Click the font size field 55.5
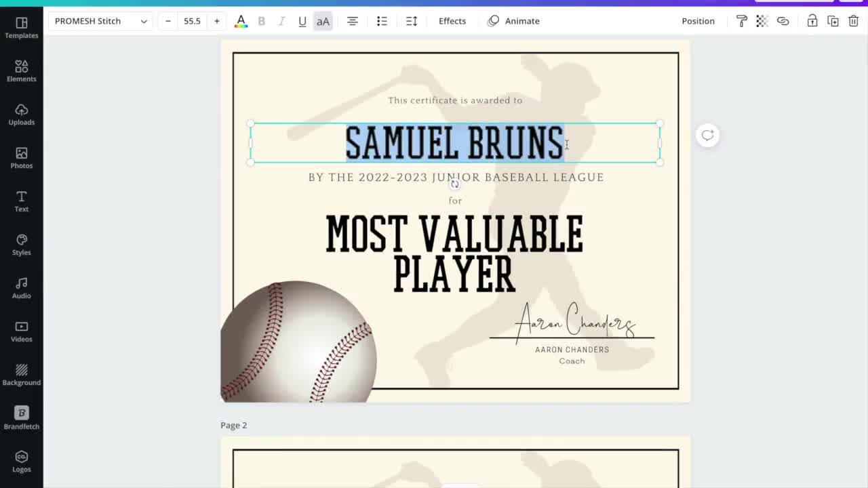The height and width of the screenshot is (488, 868). coord(193,21)
